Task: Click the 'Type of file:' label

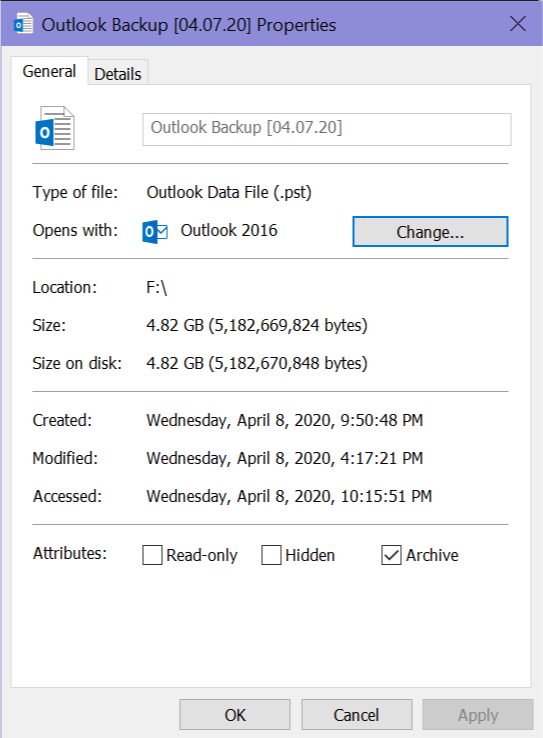Action: [x=75, y=192]
